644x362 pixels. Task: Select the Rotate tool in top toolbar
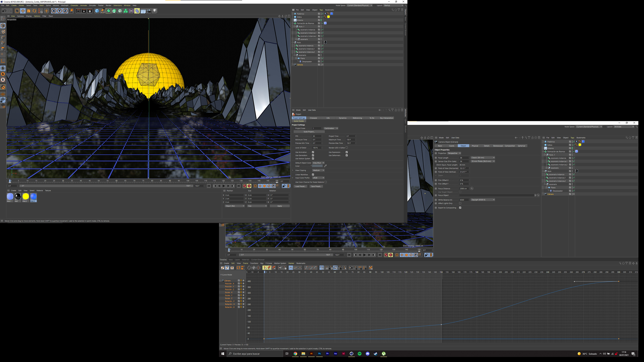[x=35, y=11]
